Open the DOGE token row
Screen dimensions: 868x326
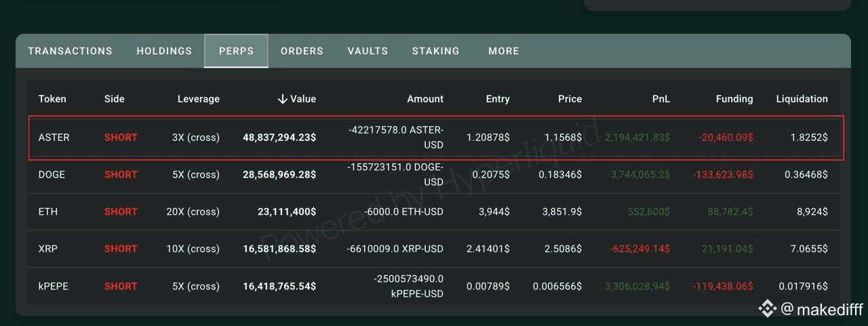[52, 175]
